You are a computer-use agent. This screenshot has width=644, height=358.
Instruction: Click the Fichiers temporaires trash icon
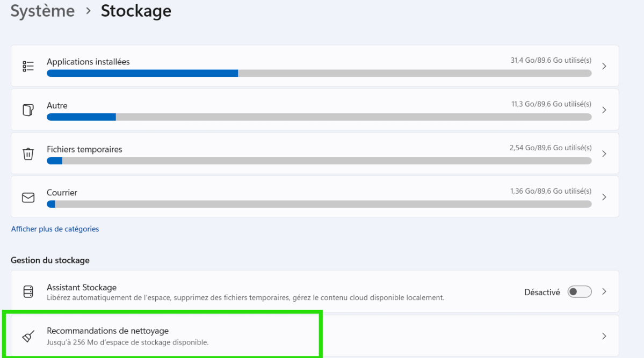coord(28,154)
